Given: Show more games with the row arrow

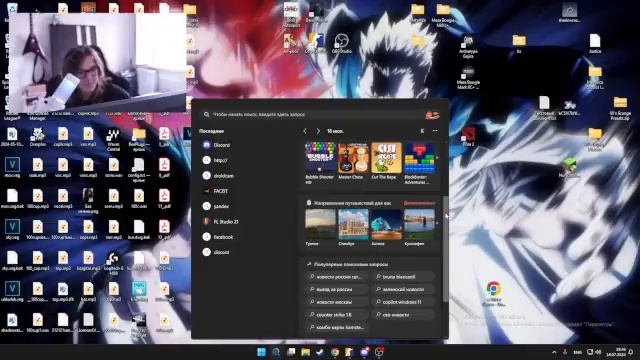Looking at the screenshot, I should point(437,158).
